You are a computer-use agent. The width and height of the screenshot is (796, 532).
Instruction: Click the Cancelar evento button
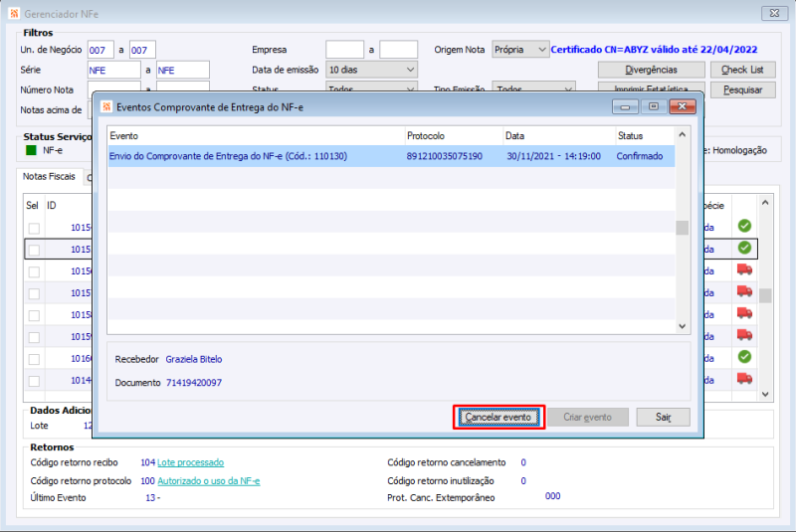[498, 418]
